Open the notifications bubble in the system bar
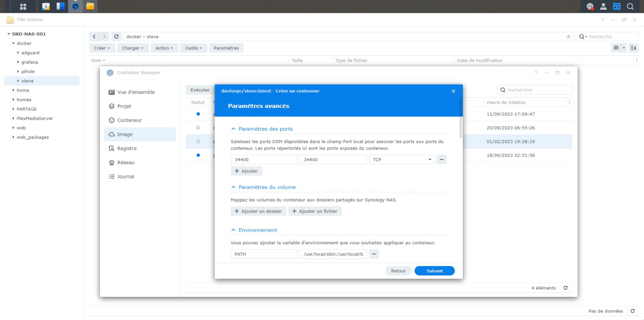644x320 pixels. pos(590,6)
